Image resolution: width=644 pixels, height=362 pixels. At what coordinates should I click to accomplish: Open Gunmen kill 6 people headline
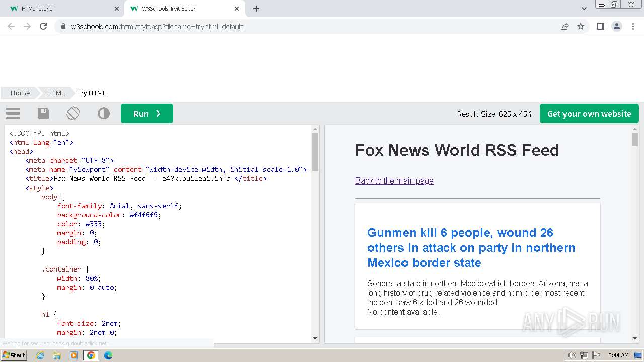tap(471, 247)
